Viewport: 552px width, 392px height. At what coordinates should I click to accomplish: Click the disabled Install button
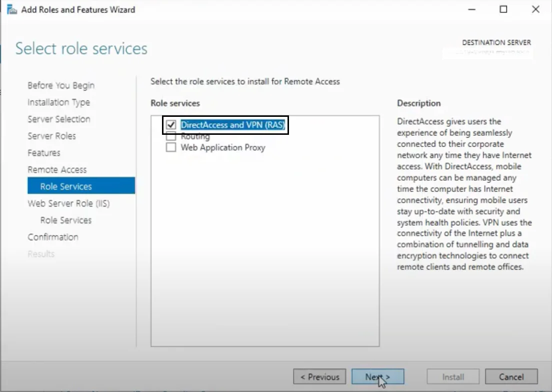click(452, 377)
